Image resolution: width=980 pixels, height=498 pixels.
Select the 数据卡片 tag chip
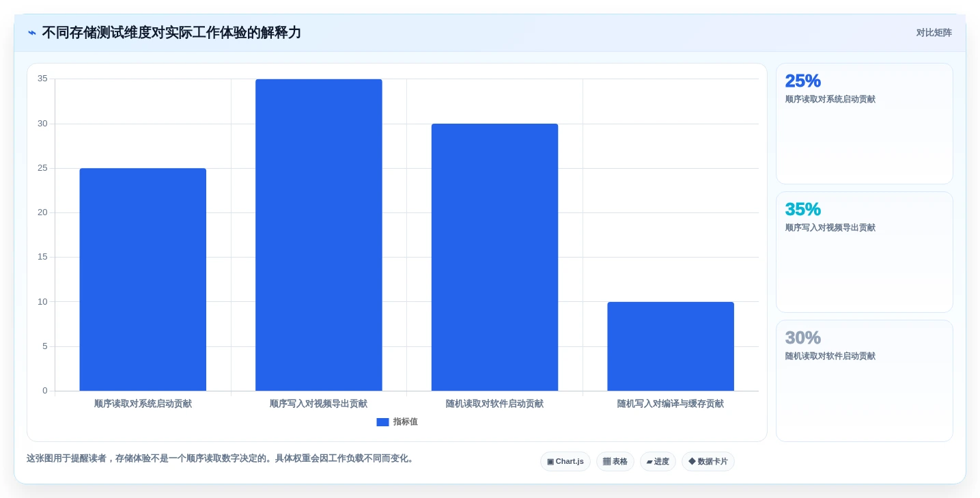pos(708,462)
